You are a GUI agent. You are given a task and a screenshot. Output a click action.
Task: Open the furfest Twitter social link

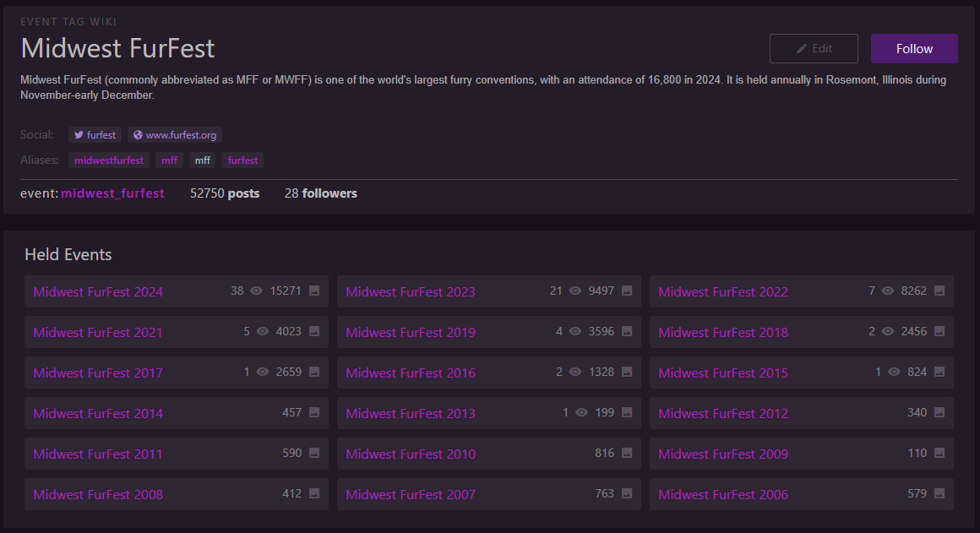point(95,135)
